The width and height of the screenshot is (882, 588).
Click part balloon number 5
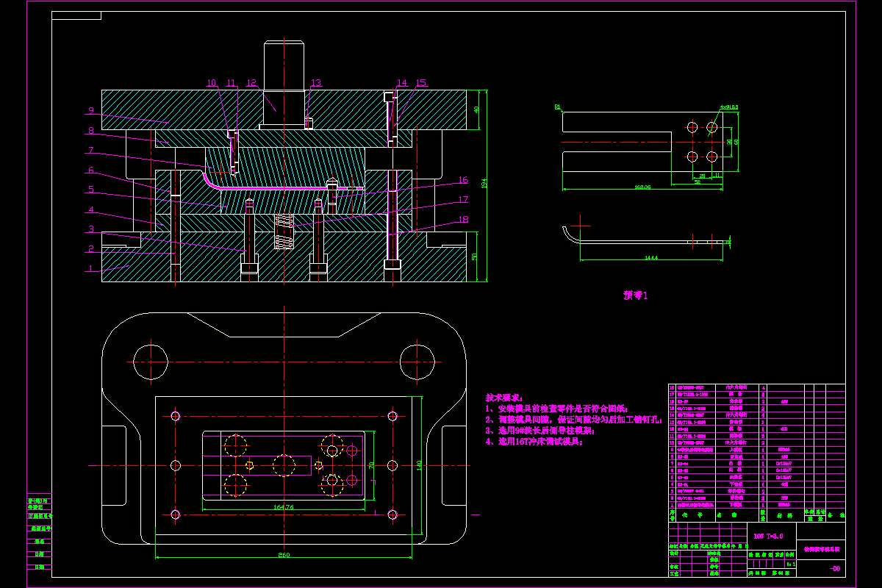pyautogui.click(x=91, y=190)
